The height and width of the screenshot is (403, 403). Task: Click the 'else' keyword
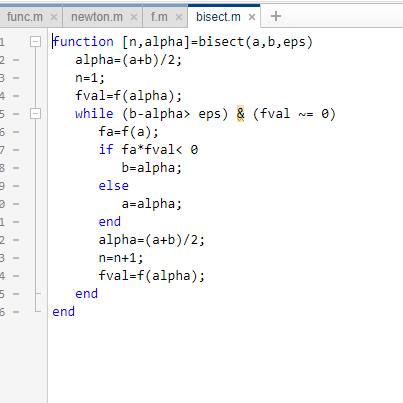pyautogui.click(x=114, y=186)
